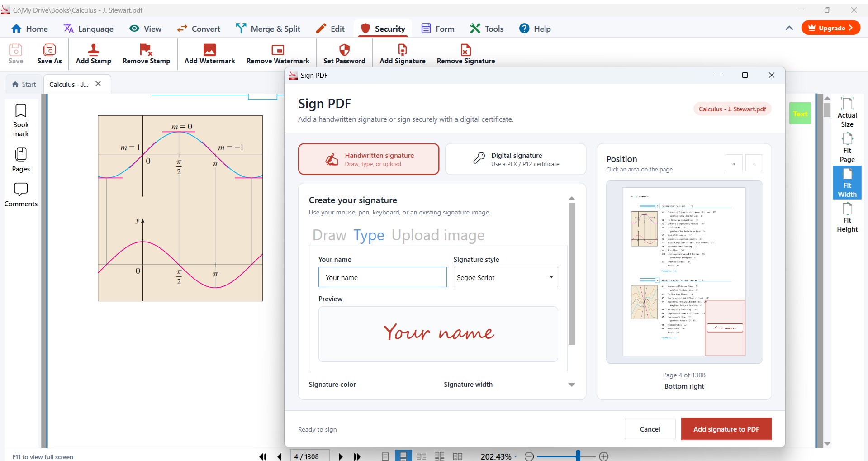Open the Set Password tool

344,54
